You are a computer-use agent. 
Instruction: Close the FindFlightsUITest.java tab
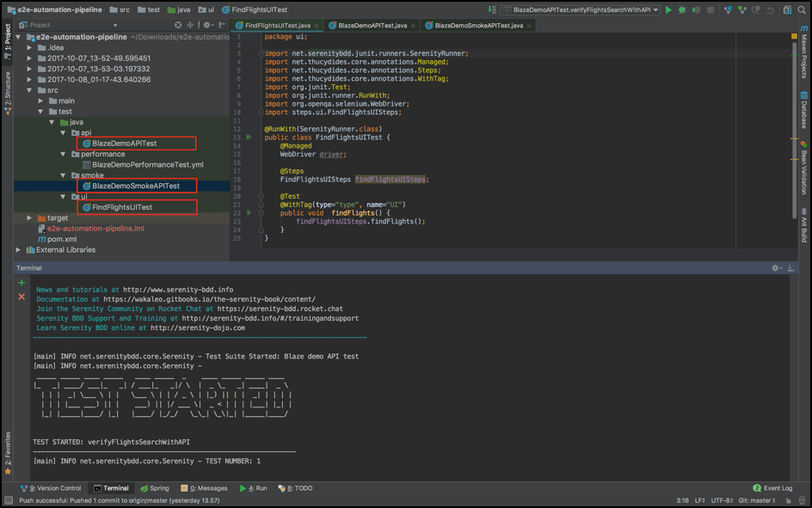coord(317,26)
